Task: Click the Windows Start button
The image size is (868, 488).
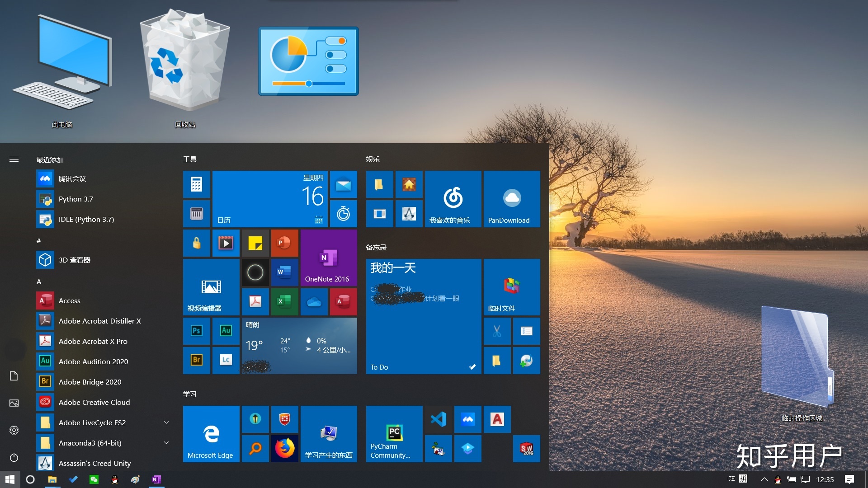Action: (x=10, y=479)
